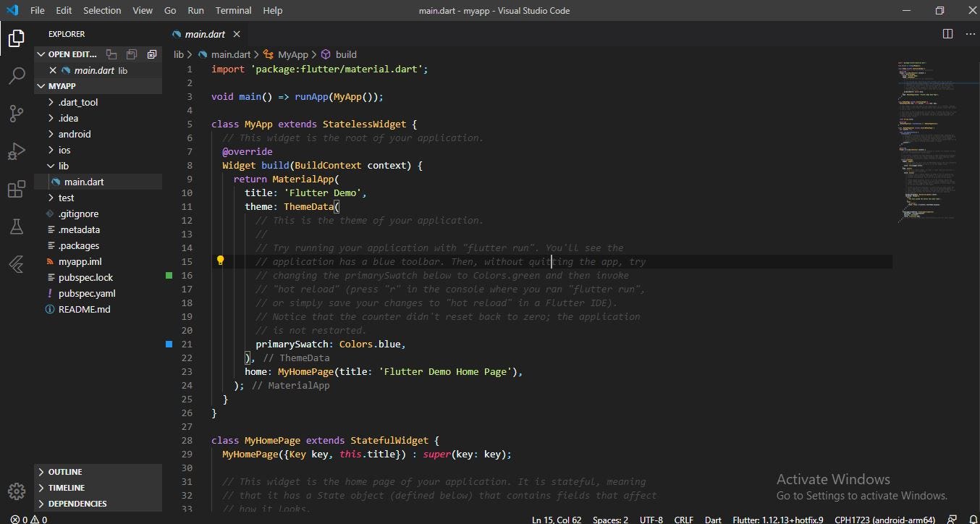Click the green color decorator on line 16

coord(169,276)
